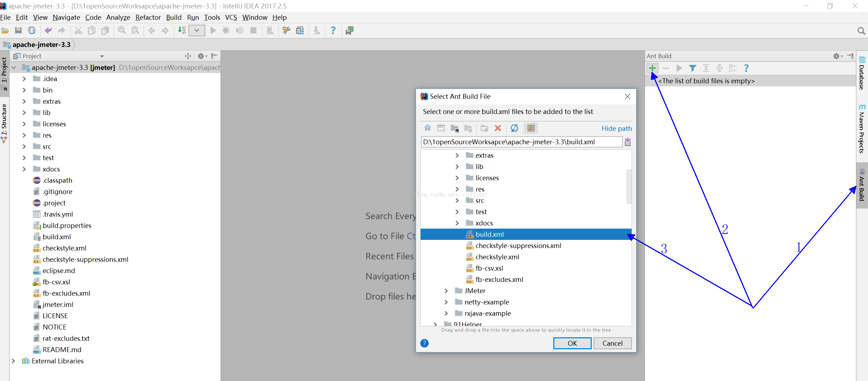
Task: Open dialog help via the blue question mark
Action: pos(424,343)
